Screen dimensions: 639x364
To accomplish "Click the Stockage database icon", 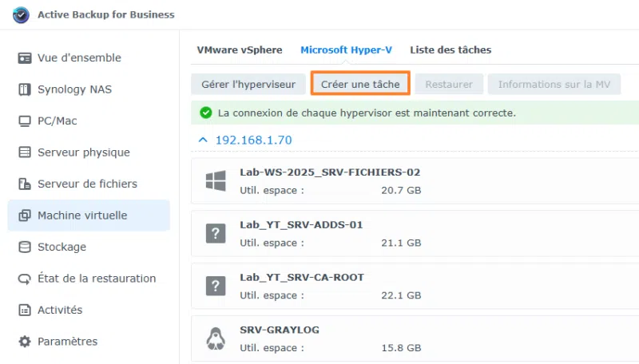I will click(24, 247).
